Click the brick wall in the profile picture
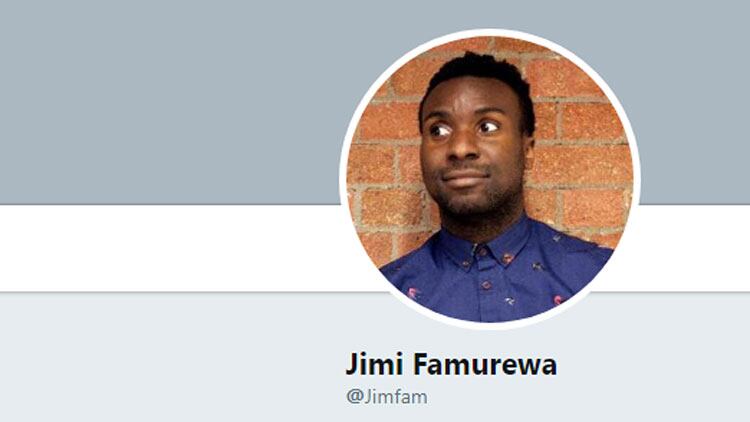Viewport: 750px width, 422px height. coord(584,144)
